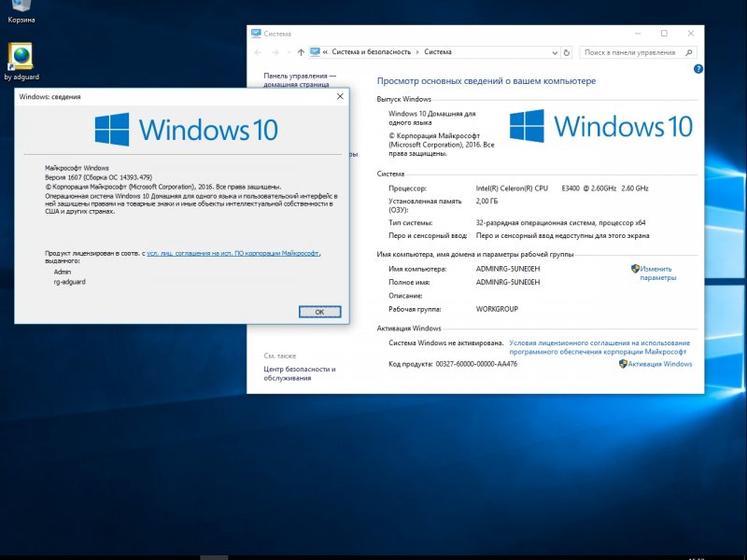Go up one level with the Up arrow

point(301,52)
